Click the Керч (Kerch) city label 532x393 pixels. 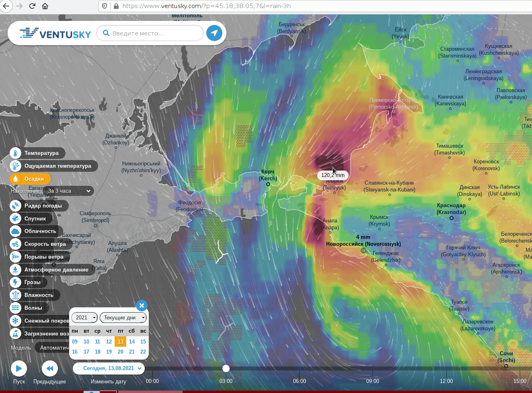268,175
